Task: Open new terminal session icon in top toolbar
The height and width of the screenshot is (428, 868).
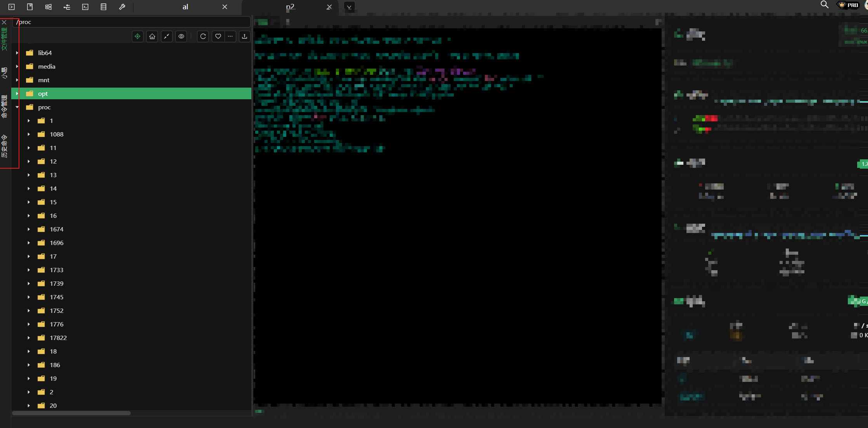Action: pyautogui.click(x=12, y=7)
